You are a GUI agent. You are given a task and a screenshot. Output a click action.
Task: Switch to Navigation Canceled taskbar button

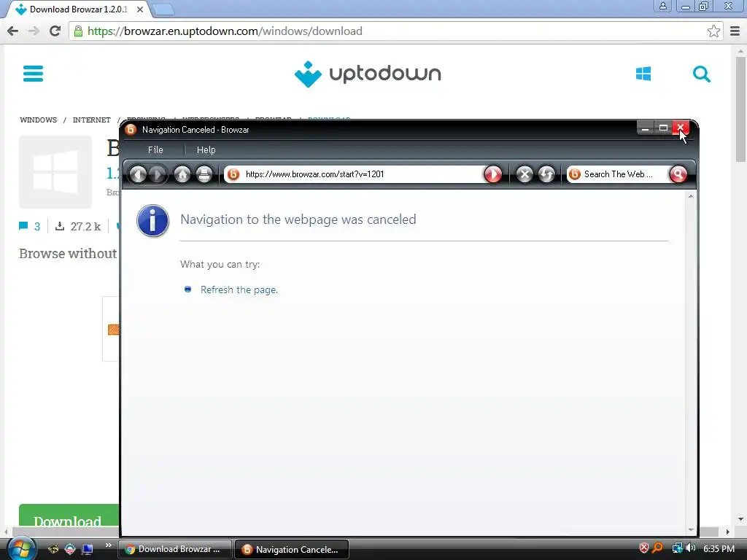click(292, 549)
